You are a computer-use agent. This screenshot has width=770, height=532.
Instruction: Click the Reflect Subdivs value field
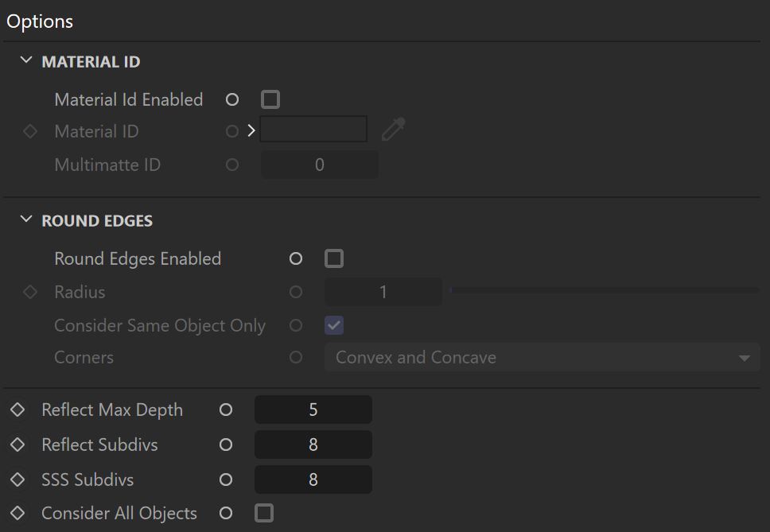point(313,445)
